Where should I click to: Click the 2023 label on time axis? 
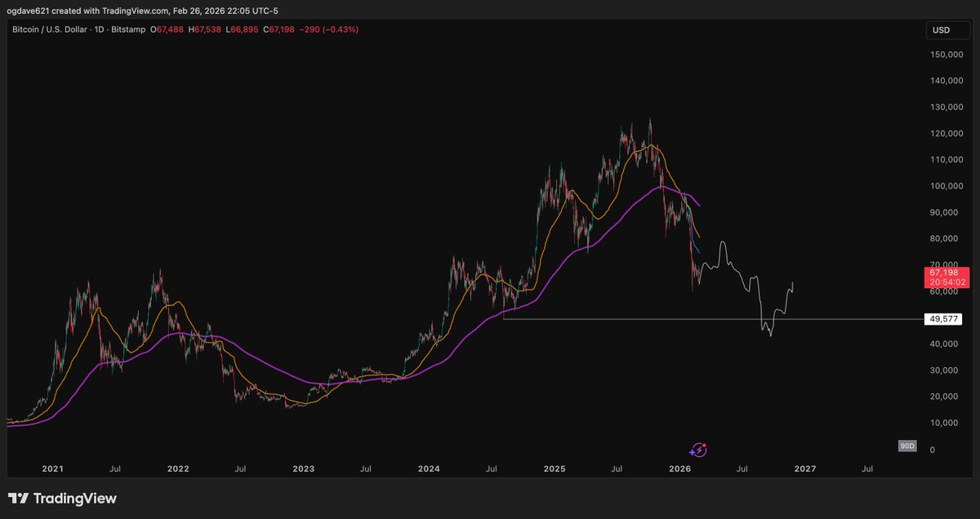coord(303,469)
